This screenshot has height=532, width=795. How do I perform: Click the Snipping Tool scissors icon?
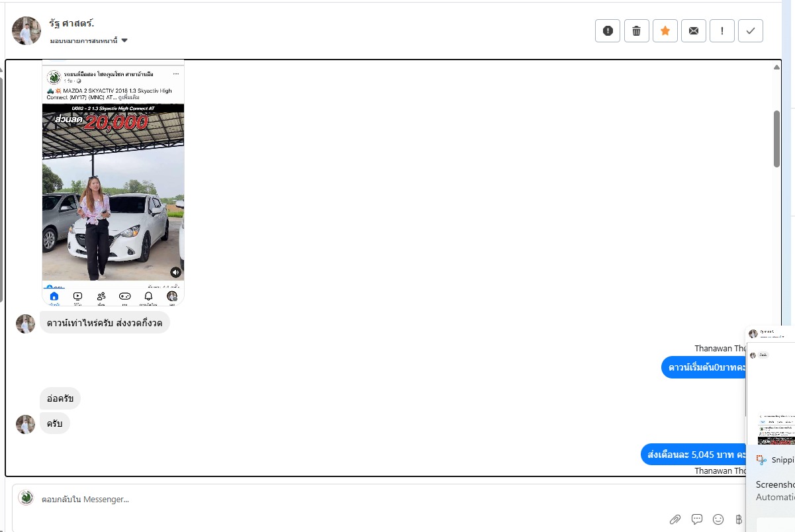click(x=761, y=459)
